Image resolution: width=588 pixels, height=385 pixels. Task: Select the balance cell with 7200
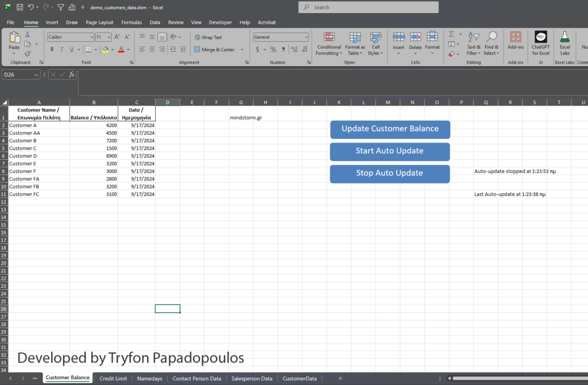point(94,140)
